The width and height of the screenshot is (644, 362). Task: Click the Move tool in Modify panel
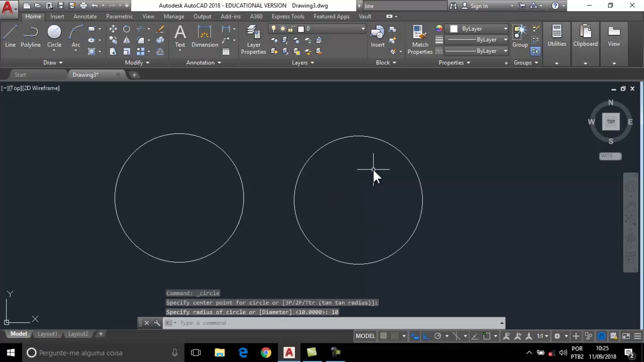point(113,29)
